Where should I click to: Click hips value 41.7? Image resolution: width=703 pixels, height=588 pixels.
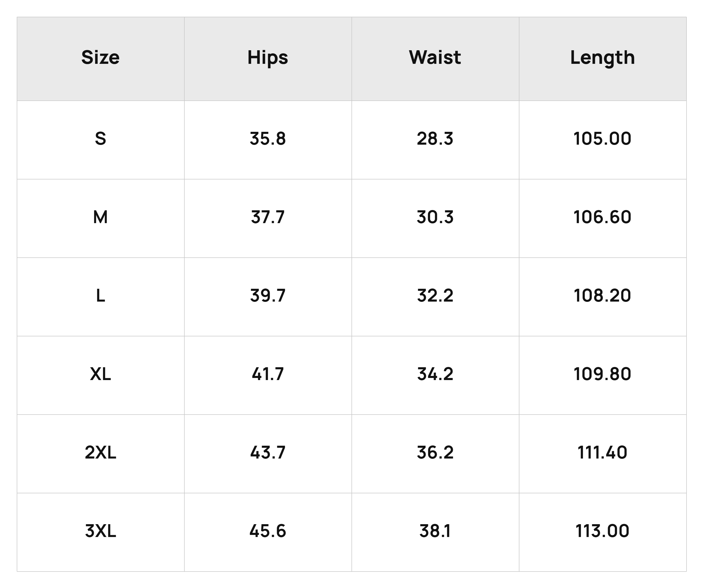[x=268, y=374]
